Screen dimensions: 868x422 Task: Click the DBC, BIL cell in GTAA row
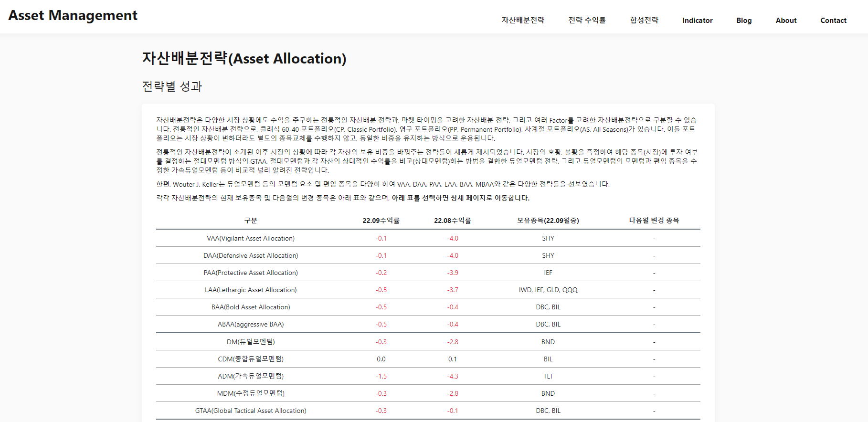point(548,411)
